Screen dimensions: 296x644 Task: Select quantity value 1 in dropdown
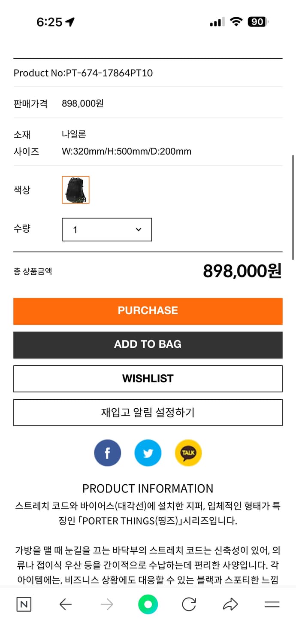pos(76,230)
